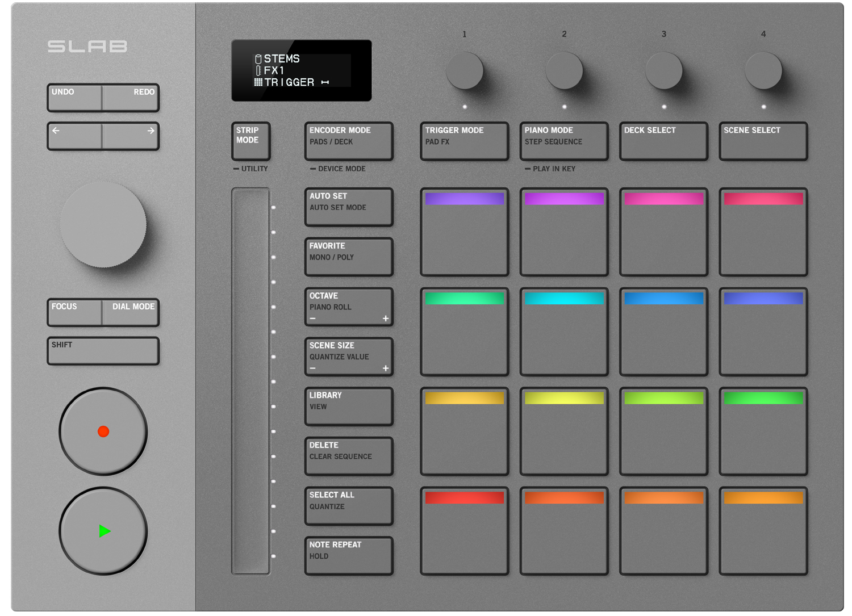This screenshot has height=616, width=852.
Task: Tap the cyan-lit pad
Action: 564,332
